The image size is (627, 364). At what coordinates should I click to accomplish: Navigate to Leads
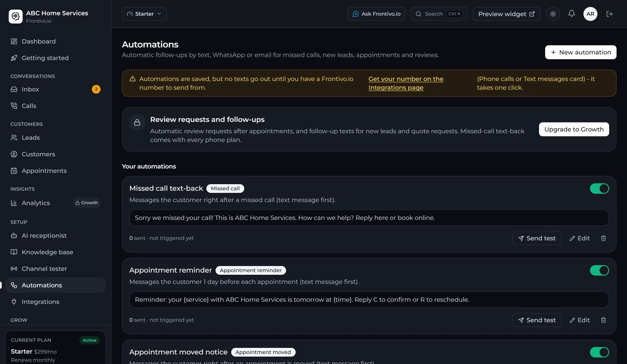(56, 138)
